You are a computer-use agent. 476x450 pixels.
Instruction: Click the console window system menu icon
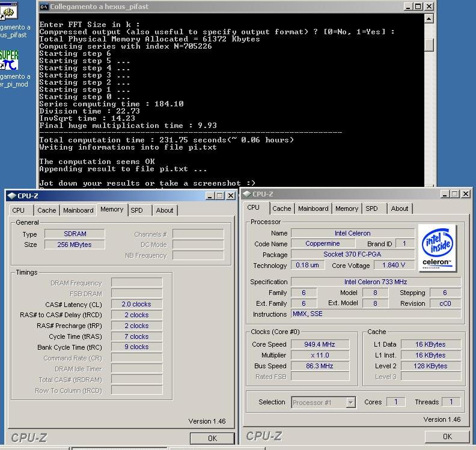coord(44,7)
